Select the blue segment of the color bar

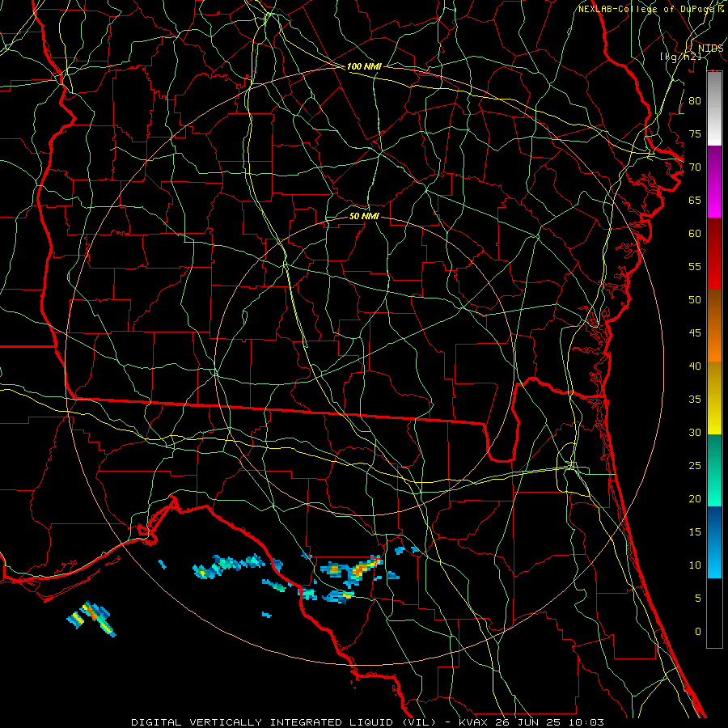pyautogui.click(x=714, y=542)
